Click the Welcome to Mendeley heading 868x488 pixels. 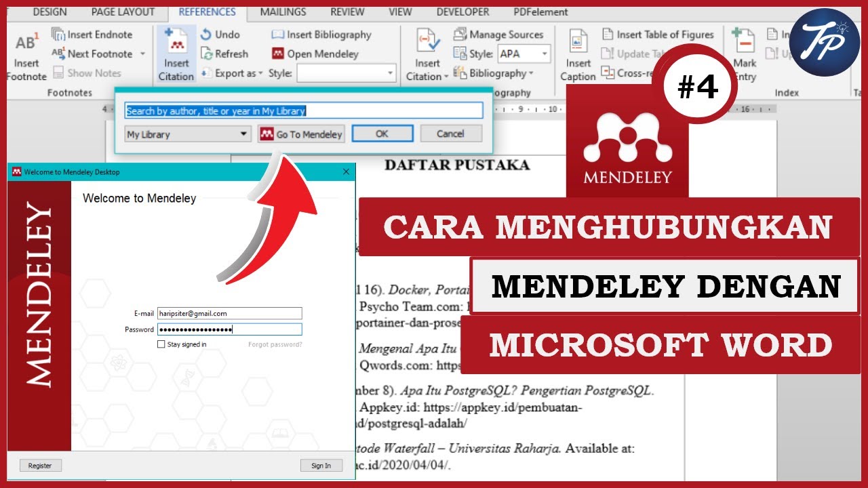[139, 199]
